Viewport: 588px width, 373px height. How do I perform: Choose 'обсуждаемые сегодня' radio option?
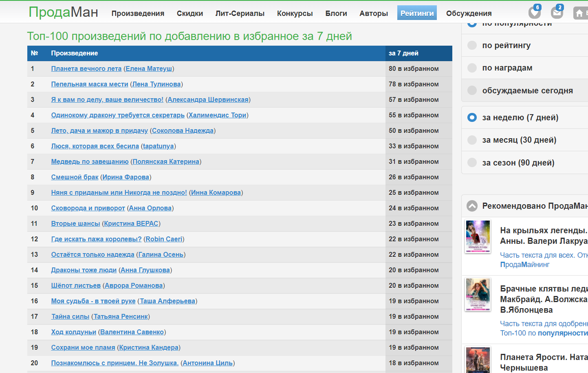(472, 90)
